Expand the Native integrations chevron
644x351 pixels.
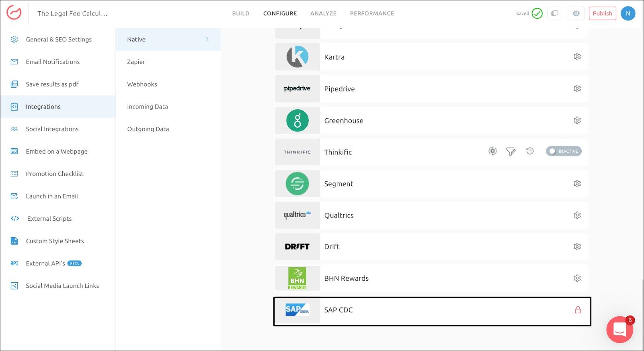(207, 39)
